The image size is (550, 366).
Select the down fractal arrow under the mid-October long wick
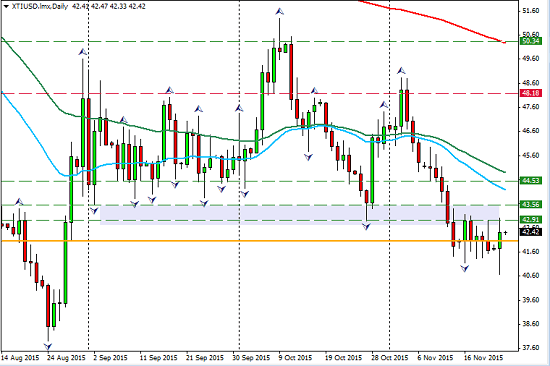click(308, 157)
